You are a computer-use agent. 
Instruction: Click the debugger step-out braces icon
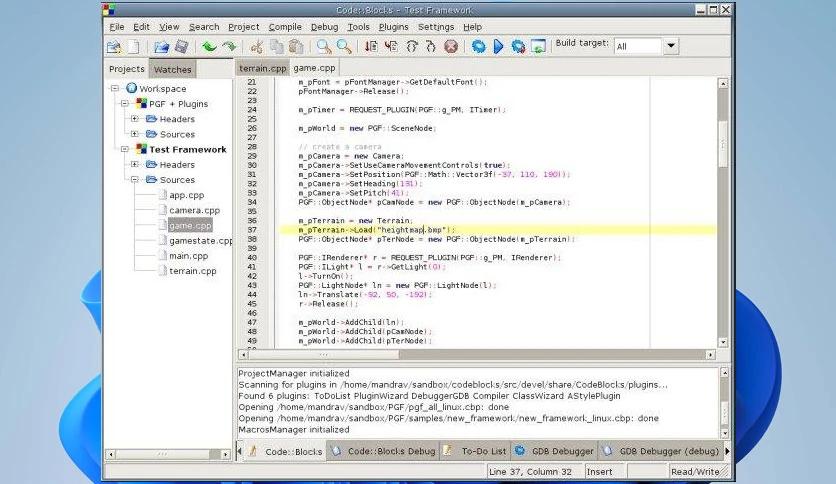point(430,47)
